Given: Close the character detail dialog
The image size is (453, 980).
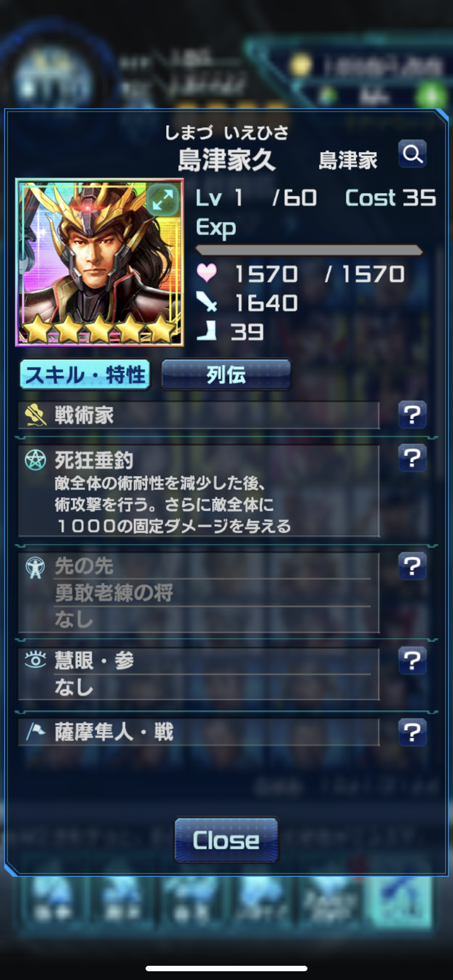Looking at the screenshot, I should [226, 840].
